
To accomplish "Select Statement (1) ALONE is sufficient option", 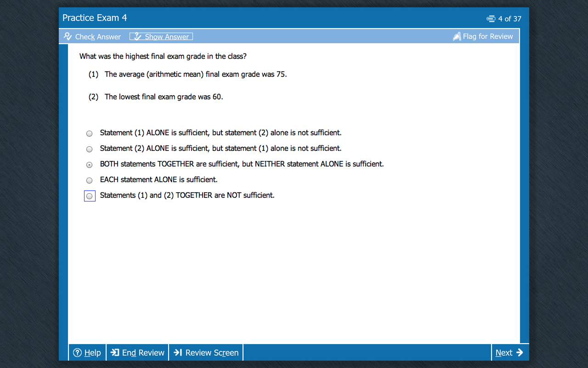I will [x=90, y=133].
